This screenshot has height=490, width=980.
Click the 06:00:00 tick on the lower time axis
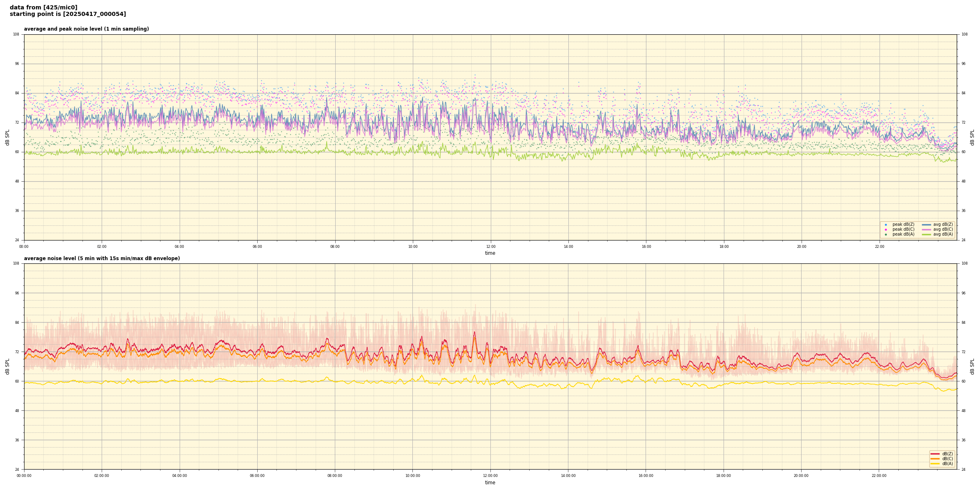pos(257,476)
